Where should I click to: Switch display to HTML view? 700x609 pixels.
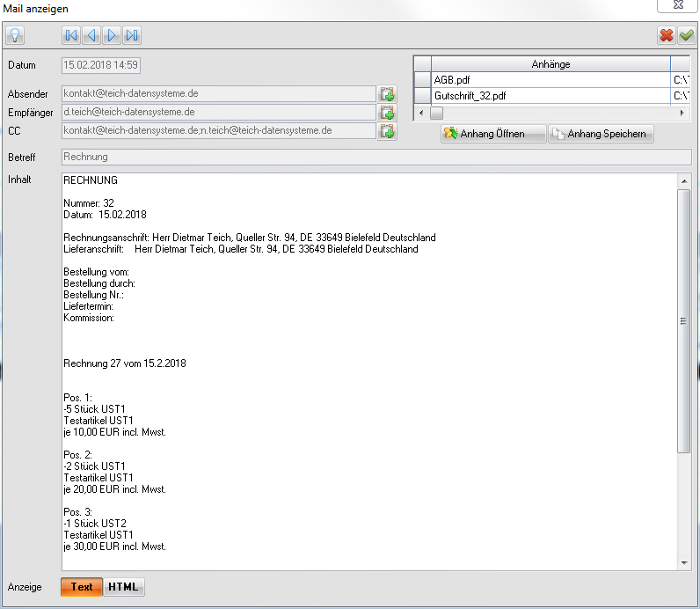click(123, 587)
